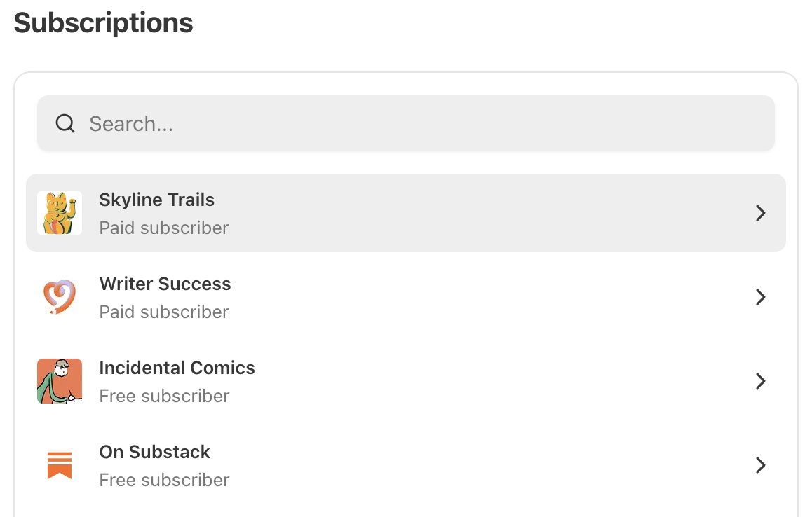Click Free subscriber label under On Substack

[x=164, y=481]
